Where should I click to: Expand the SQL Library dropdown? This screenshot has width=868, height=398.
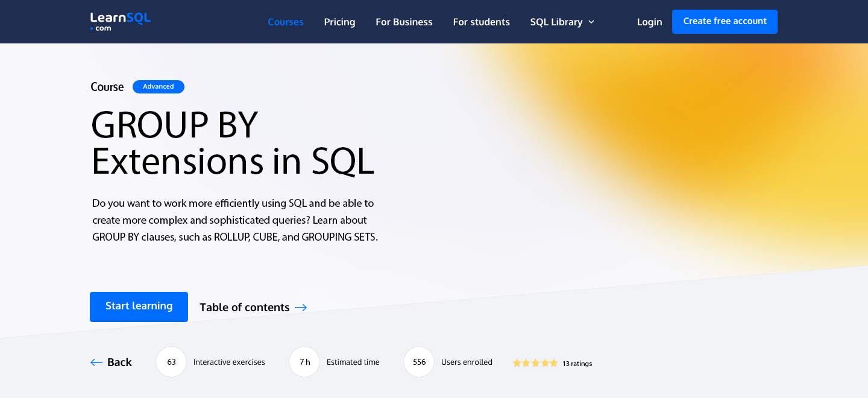pyautogui.click(x=562, y=22)
